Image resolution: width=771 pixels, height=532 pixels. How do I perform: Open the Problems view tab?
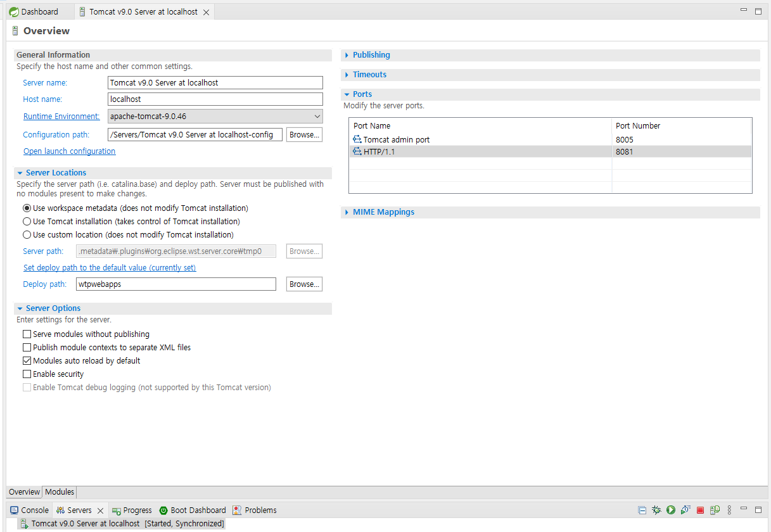pos(255,510)
